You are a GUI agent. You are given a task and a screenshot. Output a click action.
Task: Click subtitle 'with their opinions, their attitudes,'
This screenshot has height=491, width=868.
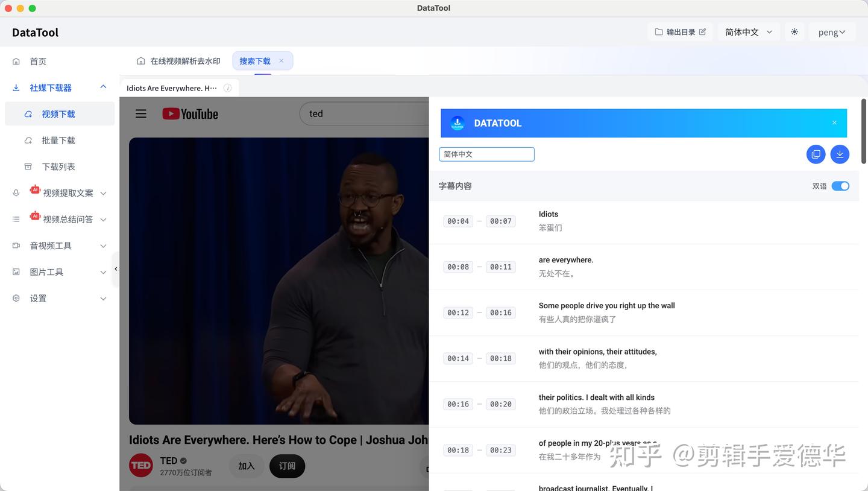(597, 352)
